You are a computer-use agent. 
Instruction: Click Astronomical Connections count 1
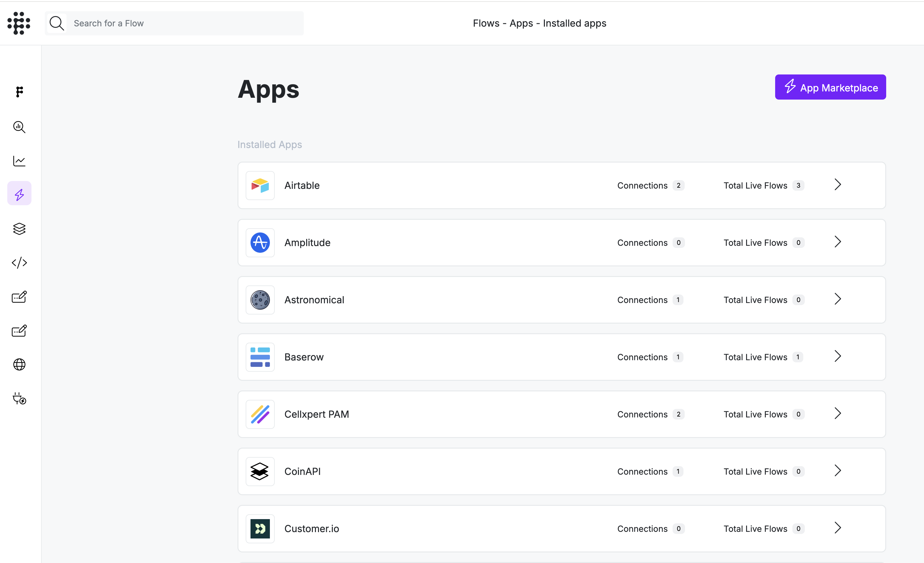[x=678, y=300]
